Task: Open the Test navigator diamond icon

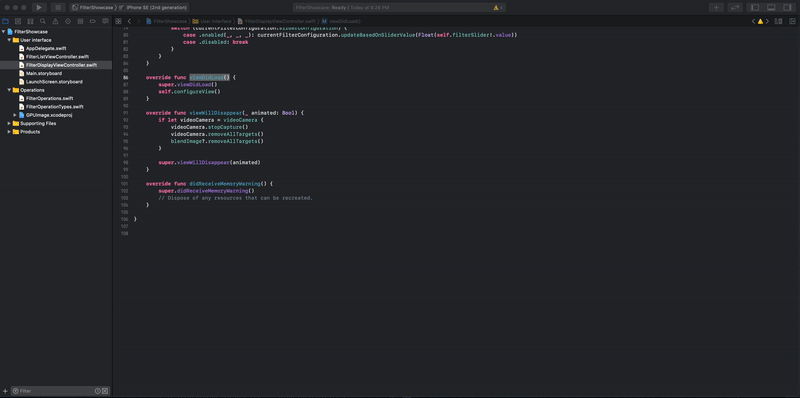Action: pos(68,21)
